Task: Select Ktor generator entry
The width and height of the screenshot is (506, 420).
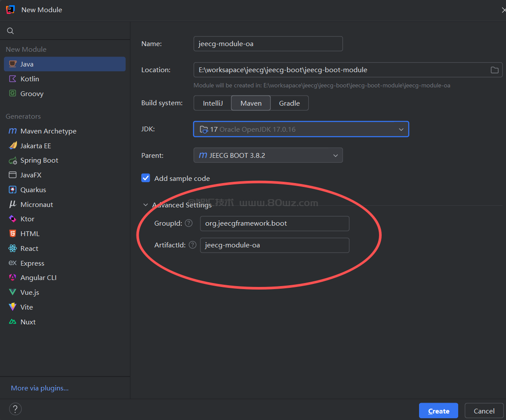Action: 64,219
